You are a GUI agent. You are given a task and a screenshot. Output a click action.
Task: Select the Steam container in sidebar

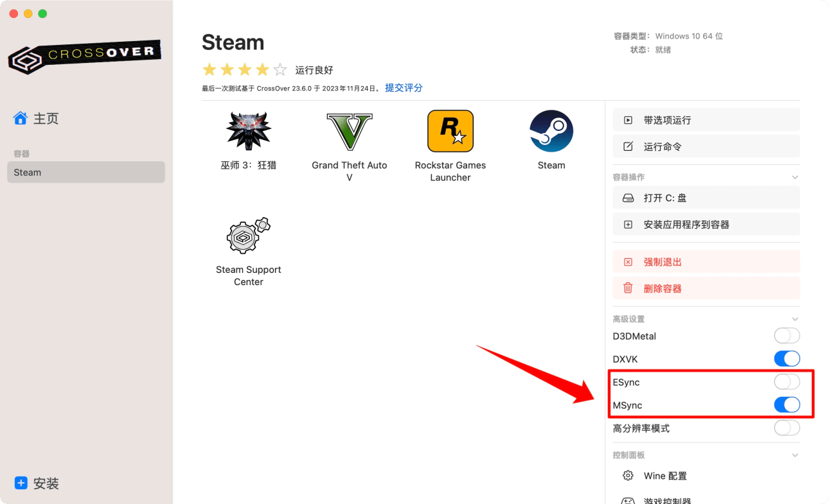tap(85, 172)
